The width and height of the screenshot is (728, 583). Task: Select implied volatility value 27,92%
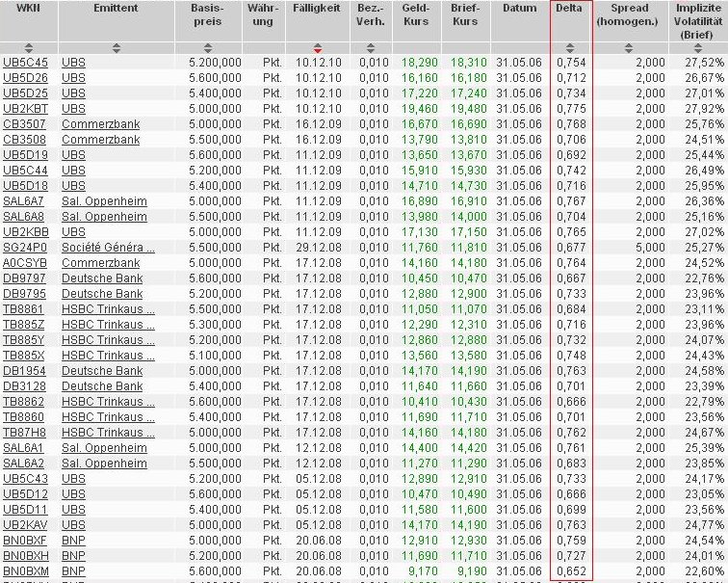pyautogui.click(x=704, y=109)
